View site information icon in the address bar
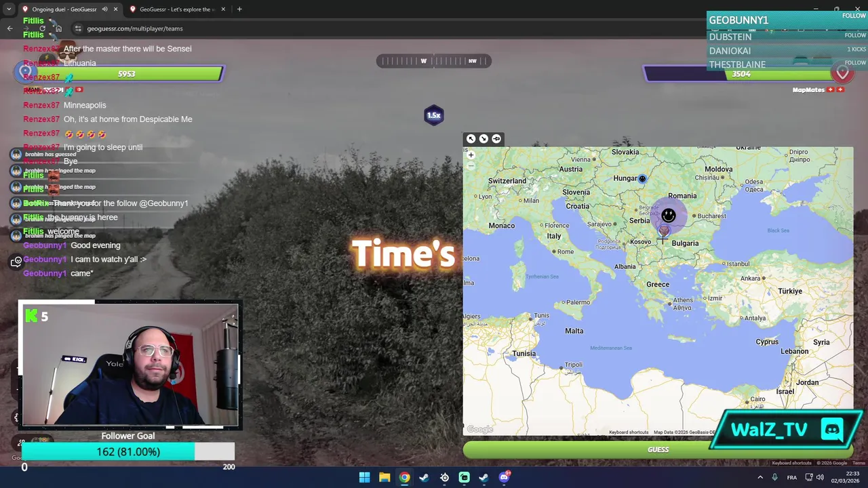The image size is (868, 488). 78,28
